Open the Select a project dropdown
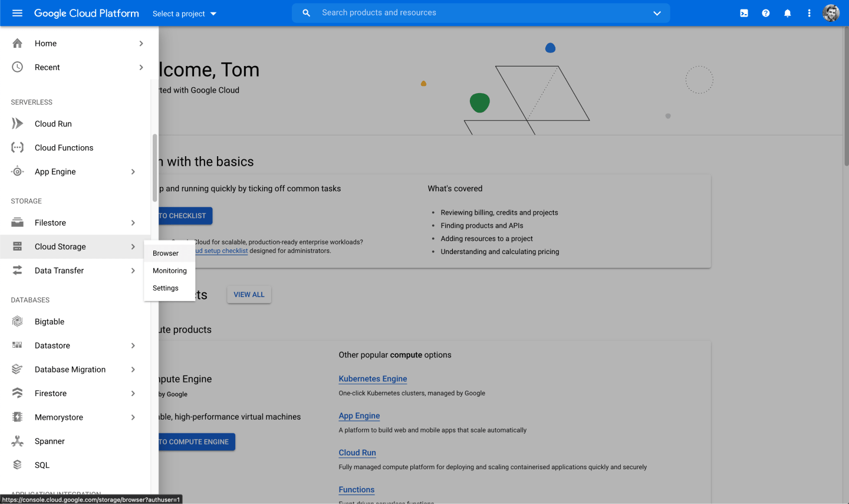849x504 pixels. click(185, 14)
